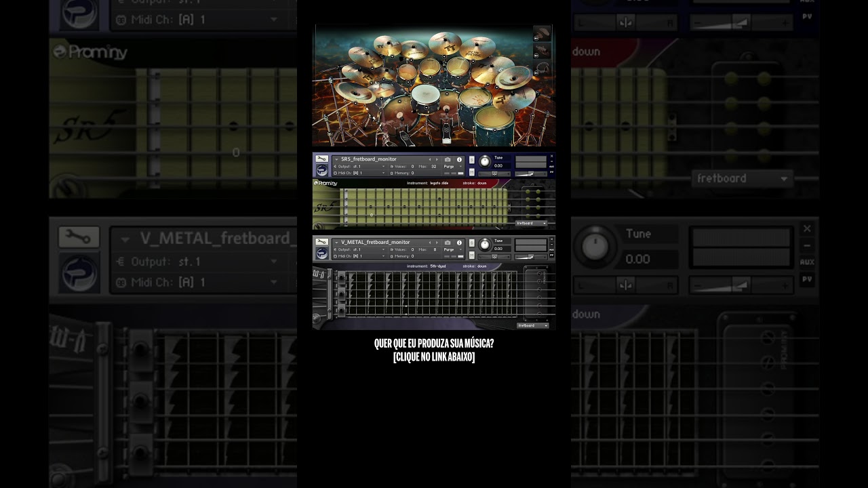Image resolution: width=868 pixels, height=488 pixels.
Task: Click the SR5 Max voices value 32
Action: point(433,166)
